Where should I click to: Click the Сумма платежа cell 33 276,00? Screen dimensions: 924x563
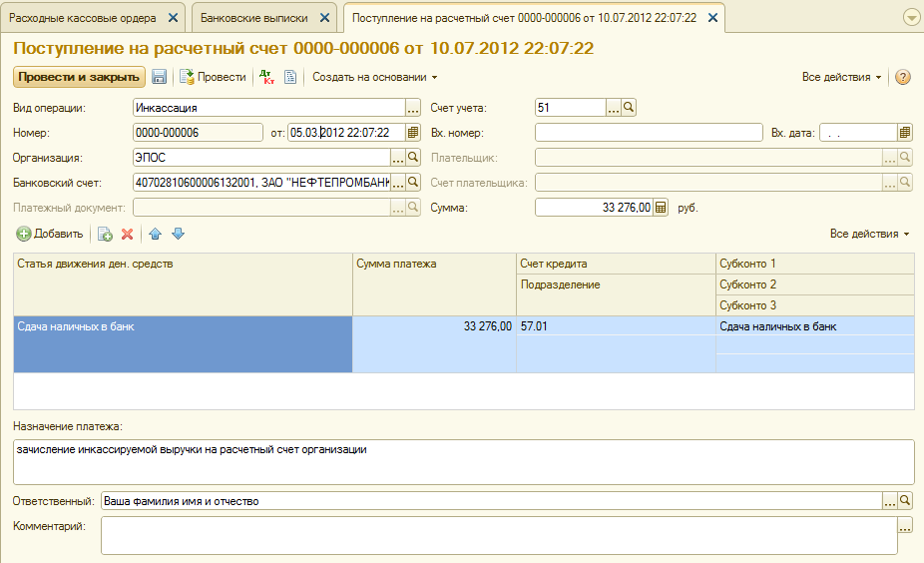pos(434,344)
